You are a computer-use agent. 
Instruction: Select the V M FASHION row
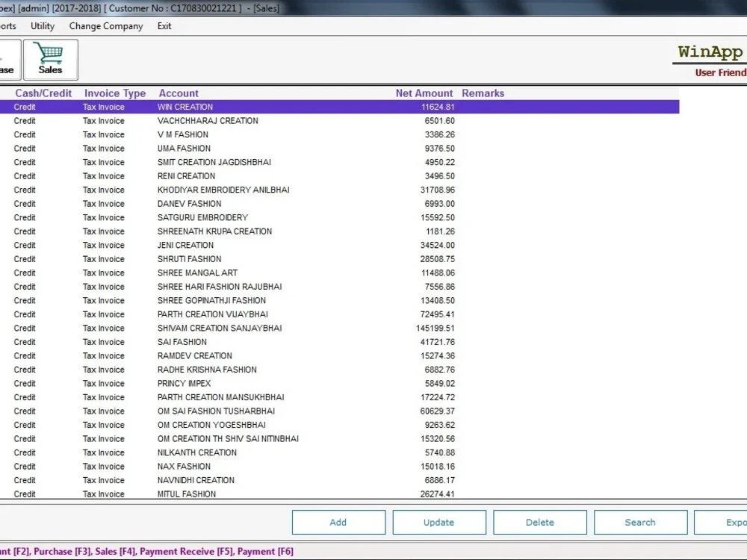click(339, 134)
